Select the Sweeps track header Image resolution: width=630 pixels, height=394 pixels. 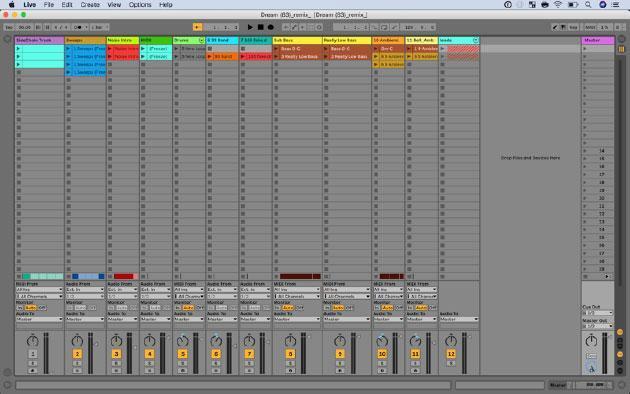(85, 40)
